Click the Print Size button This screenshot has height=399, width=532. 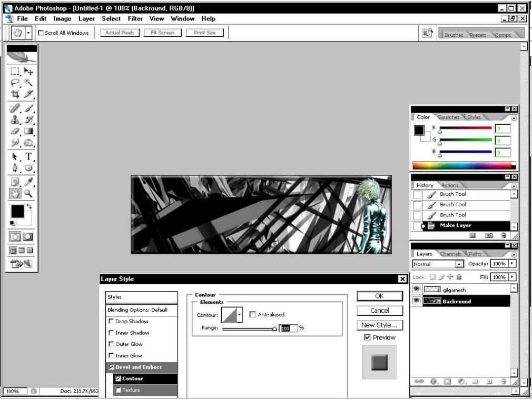(204, 33)
